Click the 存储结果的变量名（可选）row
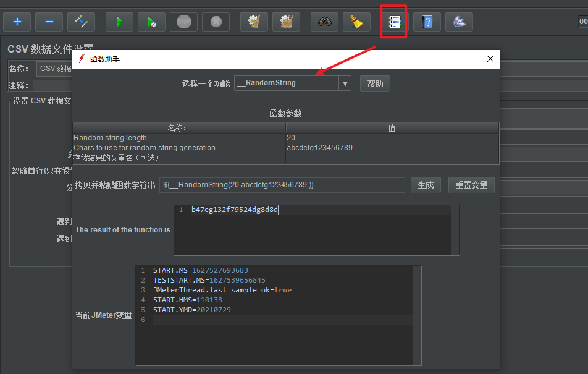The height and width of the screenshot is (374, 588). coord(179,158)
